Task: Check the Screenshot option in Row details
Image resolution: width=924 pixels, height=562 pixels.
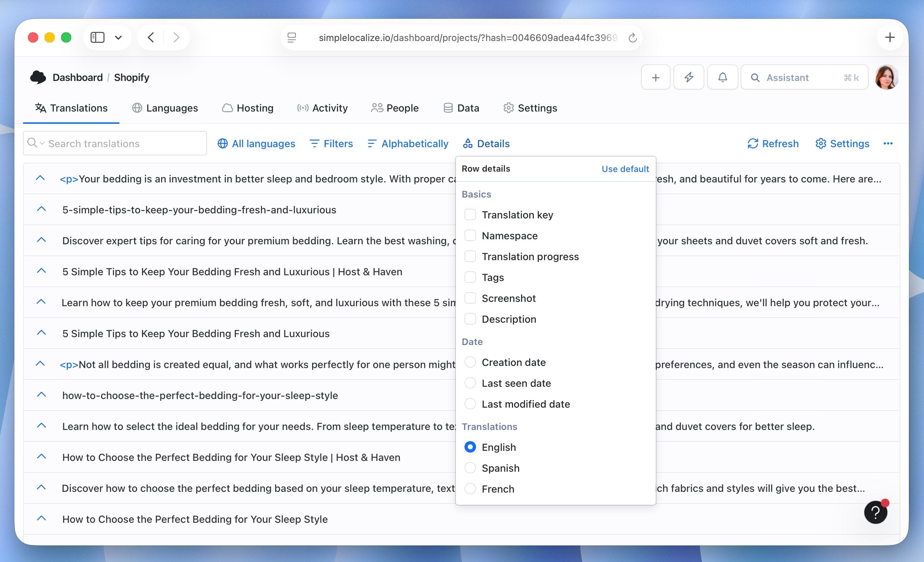Action: point(470,298)
